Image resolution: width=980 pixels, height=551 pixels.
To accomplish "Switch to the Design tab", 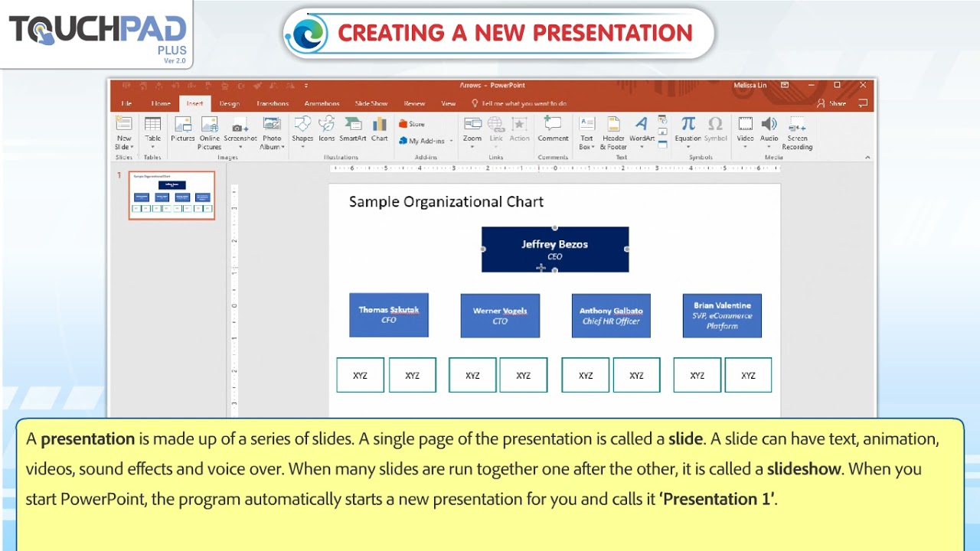I will (230, 103).
